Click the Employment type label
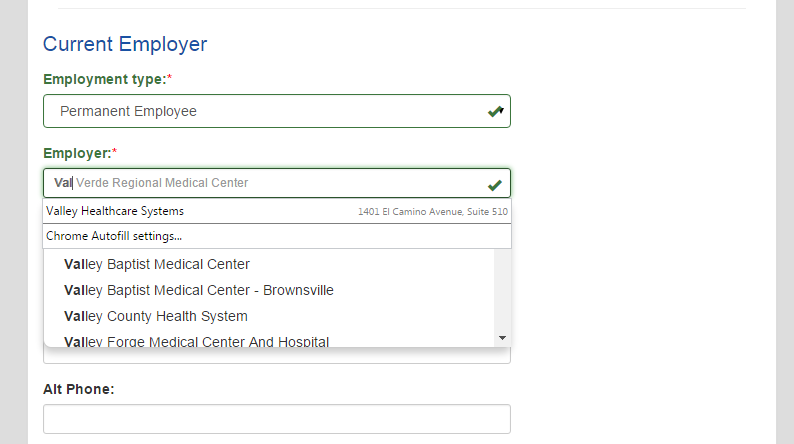 [x=107, y=79]
